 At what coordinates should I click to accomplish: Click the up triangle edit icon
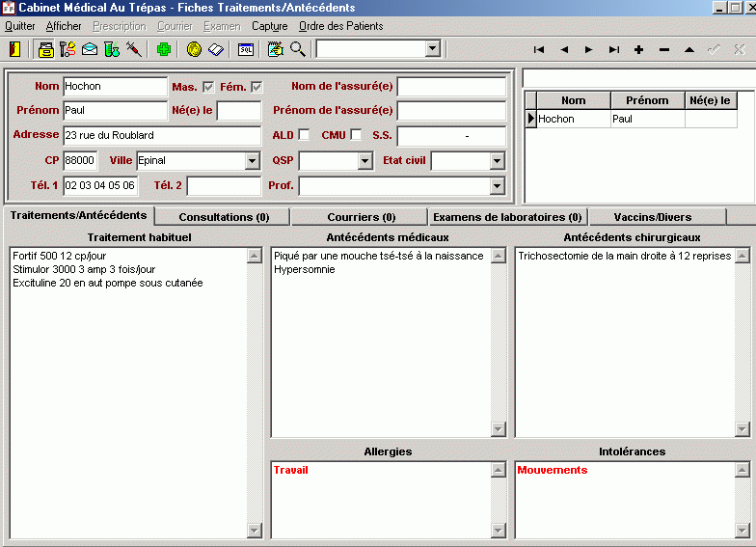tap(689, 50)
